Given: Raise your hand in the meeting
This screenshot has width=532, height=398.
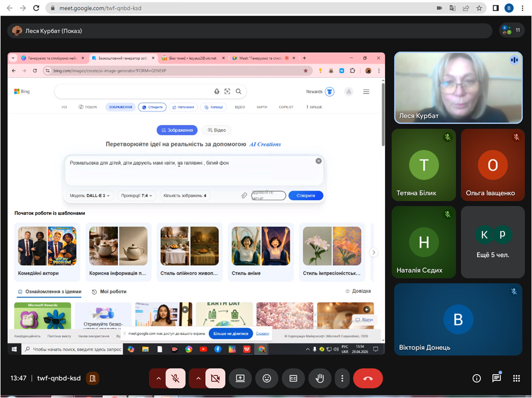Looking at the screenshot, I should [x=319, y=378].
